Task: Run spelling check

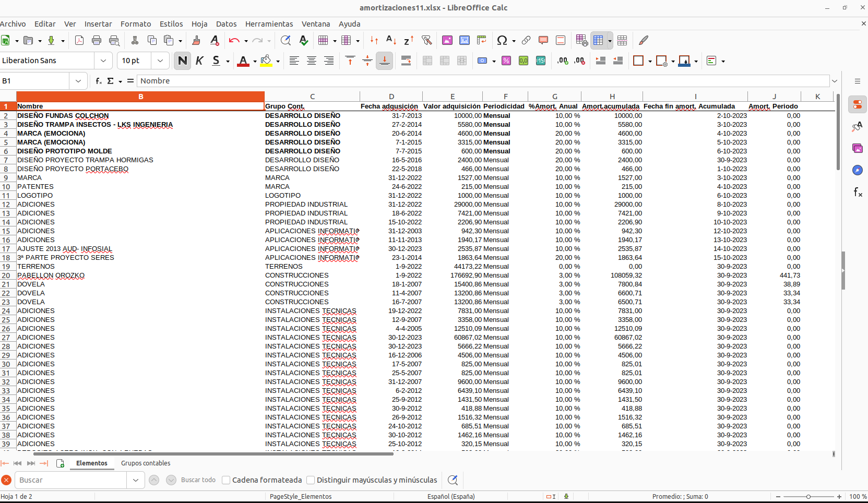Action: 303,40
